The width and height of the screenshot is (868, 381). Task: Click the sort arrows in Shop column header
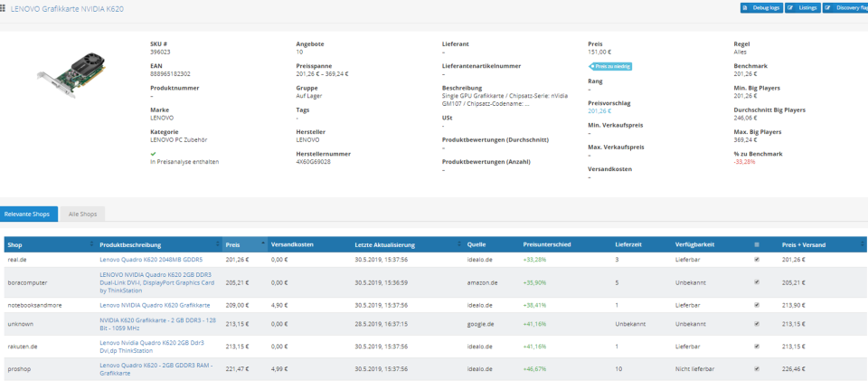click(x=92, y=244)
